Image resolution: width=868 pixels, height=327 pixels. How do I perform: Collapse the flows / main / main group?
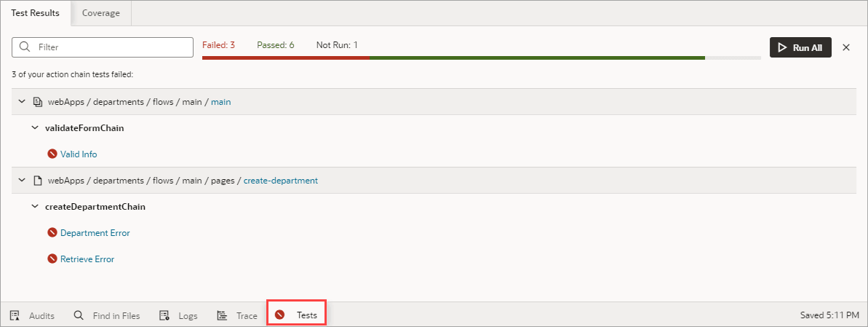(x=22, y=102)
